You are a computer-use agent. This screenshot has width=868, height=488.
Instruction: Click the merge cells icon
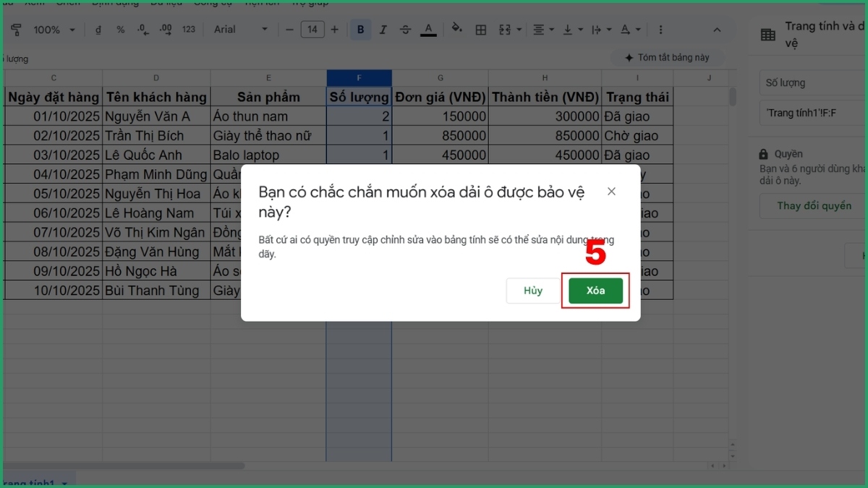(x=505, y=30)
